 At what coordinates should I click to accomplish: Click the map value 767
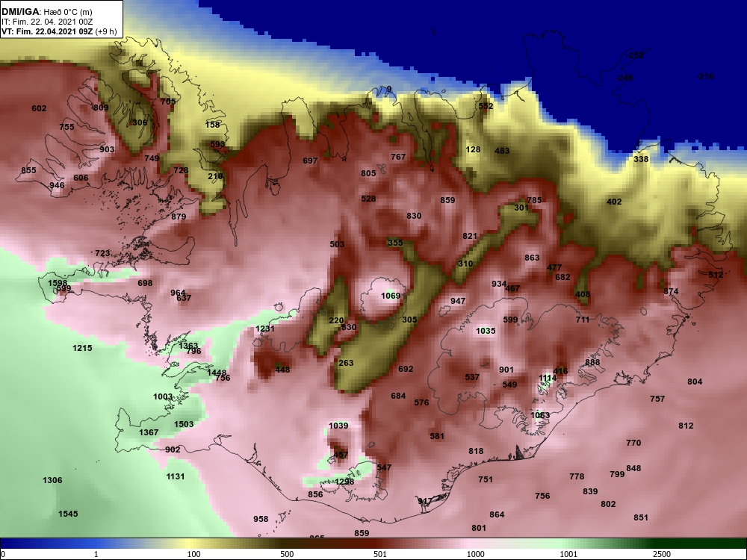pos(398,157)
